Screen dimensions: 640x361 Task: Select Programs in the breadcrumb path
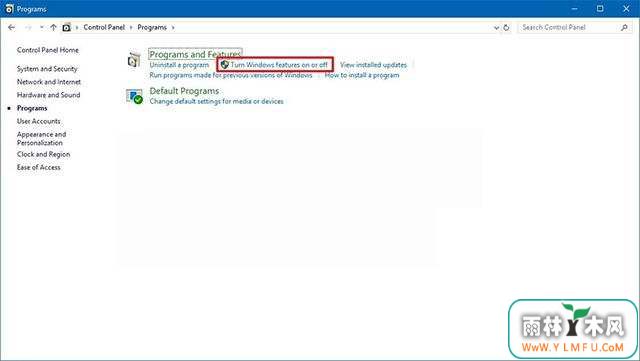point(152,27)
